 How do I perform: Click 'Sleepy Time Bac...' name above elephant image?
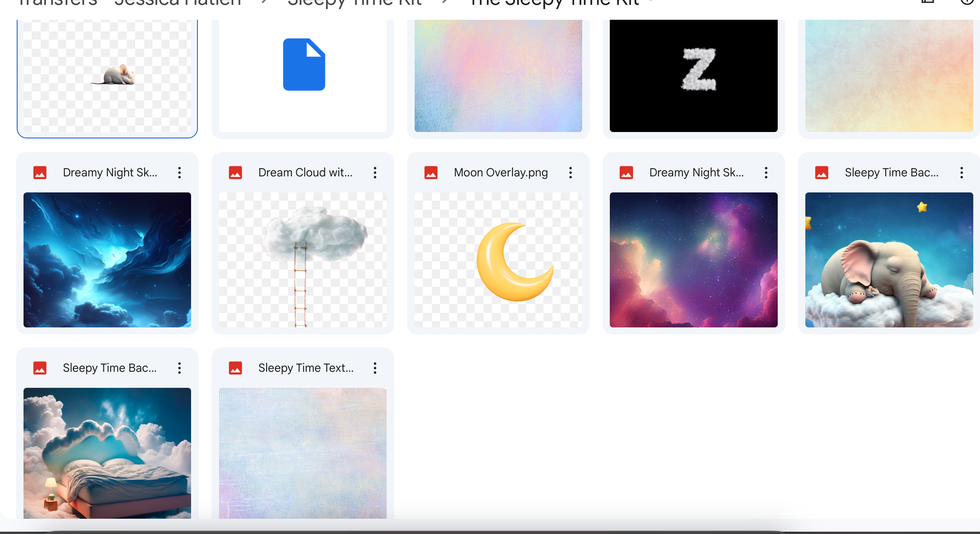pos(892,173)
